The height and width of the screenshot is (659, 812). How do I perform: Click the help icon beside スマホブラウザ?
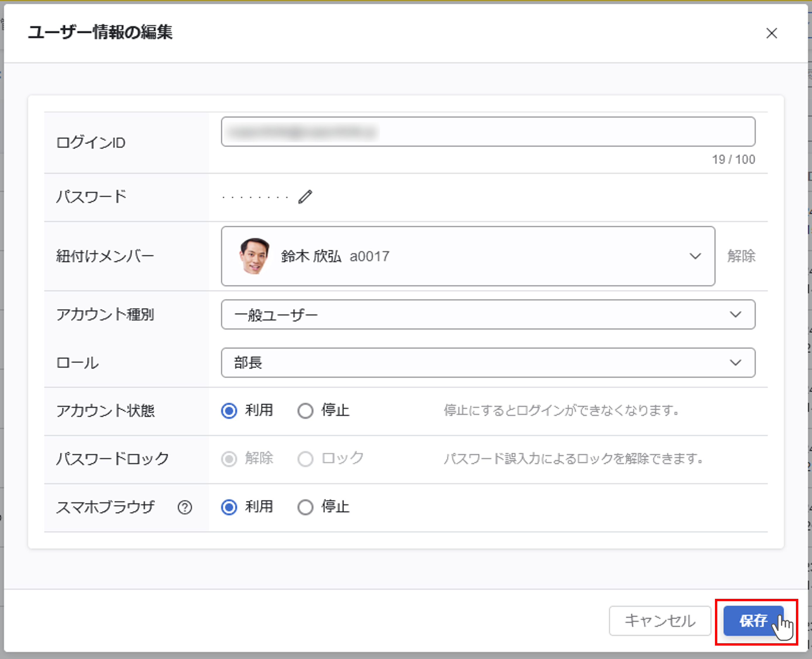(185, 507)
